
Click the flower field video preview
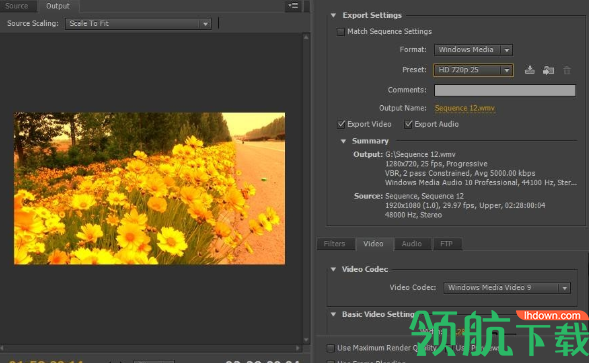click(150, 188)
